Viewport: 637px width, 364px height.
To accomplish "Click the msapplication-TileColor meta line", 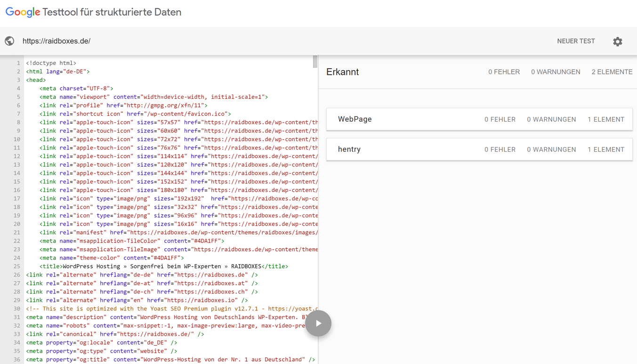I will (x=132, y=241).
